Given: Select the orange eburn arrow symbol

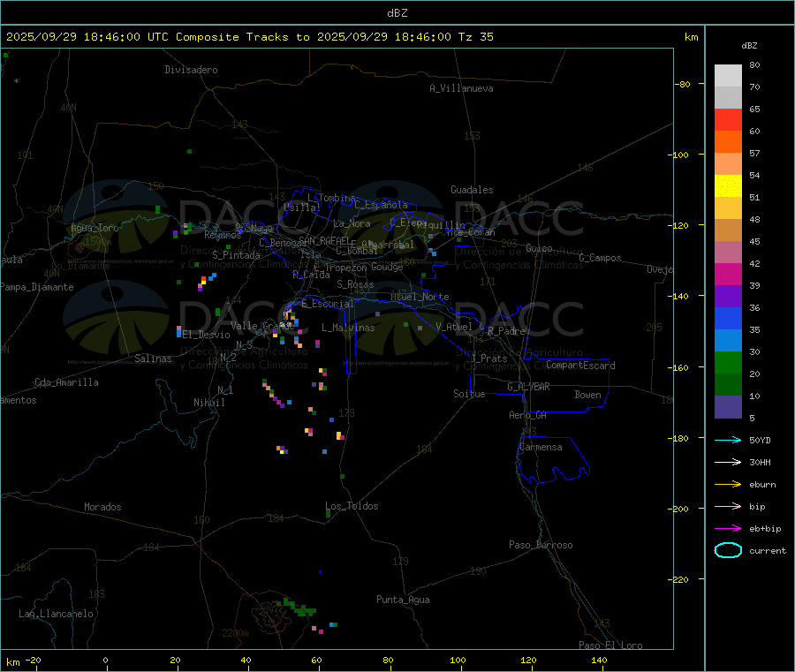Looking at the screenshot, I should [x=727, y=484].
